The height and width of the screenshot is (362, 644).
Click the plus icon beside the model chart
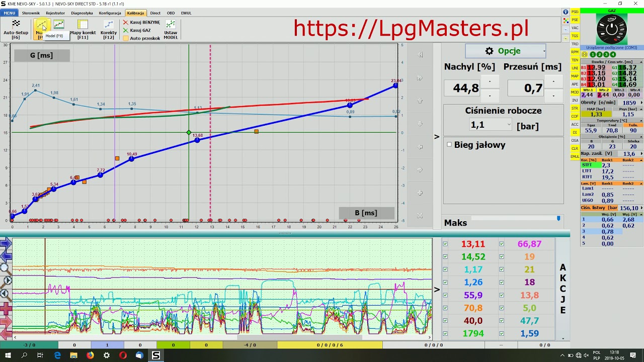click(420, 193)
